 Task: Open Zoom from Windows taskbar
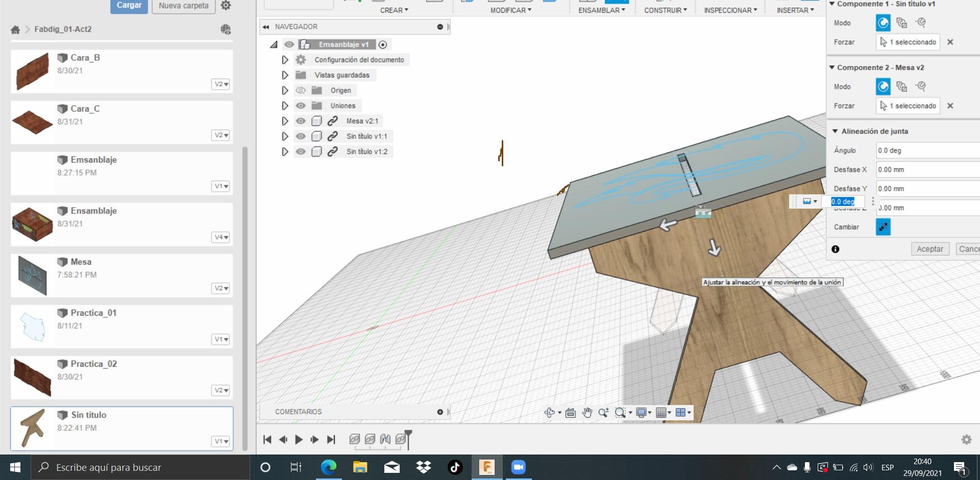[x=518, y=467]
